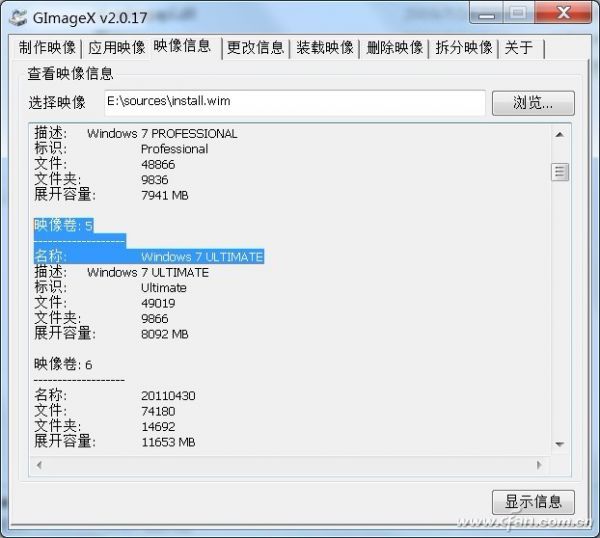Screen dimensions: 600x538
Task: Click the vertical scrollbar down arrow
Action: point(560,444)
